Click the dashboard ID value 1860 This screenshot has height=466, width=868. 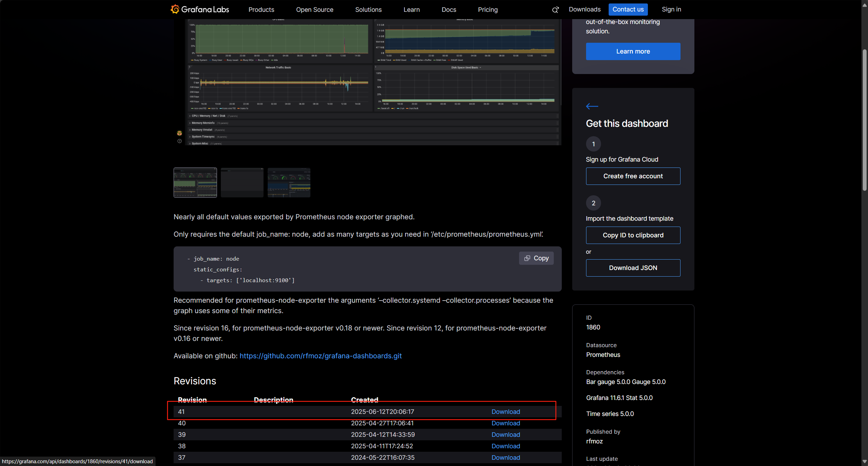(593, 327)
